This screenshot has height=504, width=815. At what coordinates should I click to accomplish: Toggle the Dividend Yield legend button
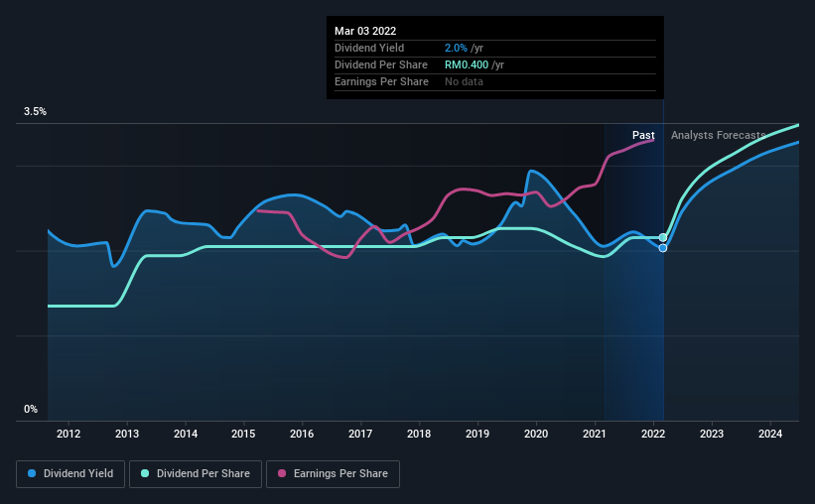tap(70, 474)
